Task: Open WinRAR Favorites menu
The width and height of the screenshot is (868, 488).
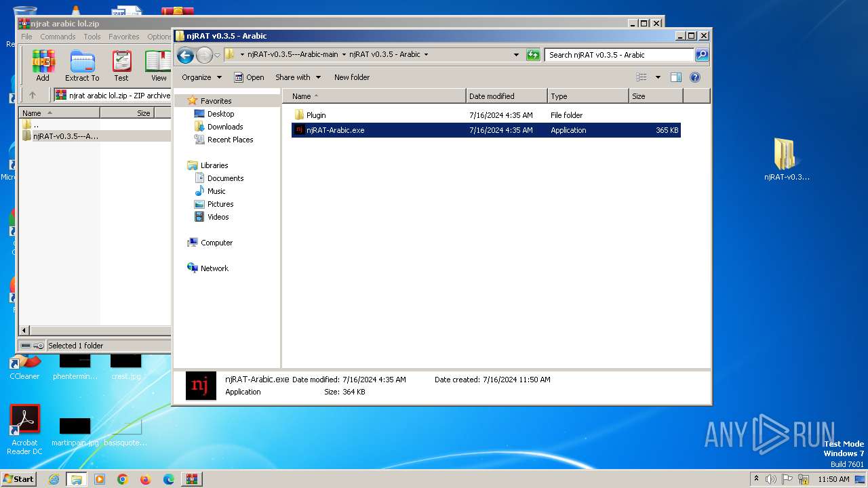Action: (124, 37)
